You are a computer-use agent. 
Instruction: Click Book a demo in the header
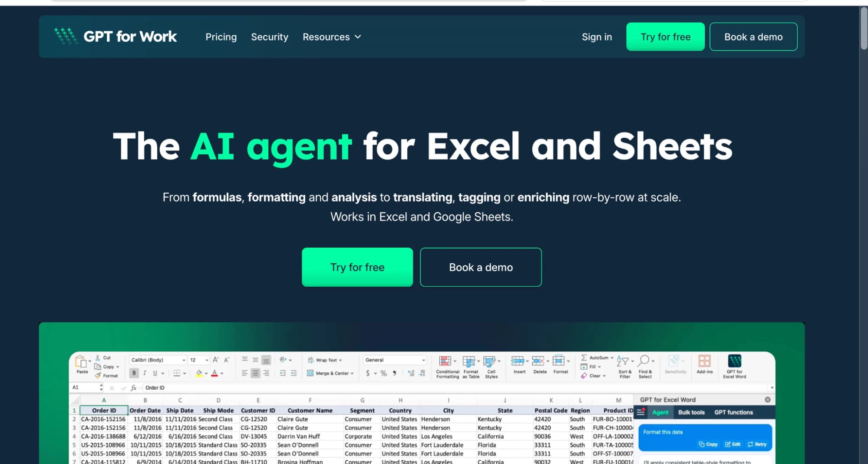coord(753,37)
